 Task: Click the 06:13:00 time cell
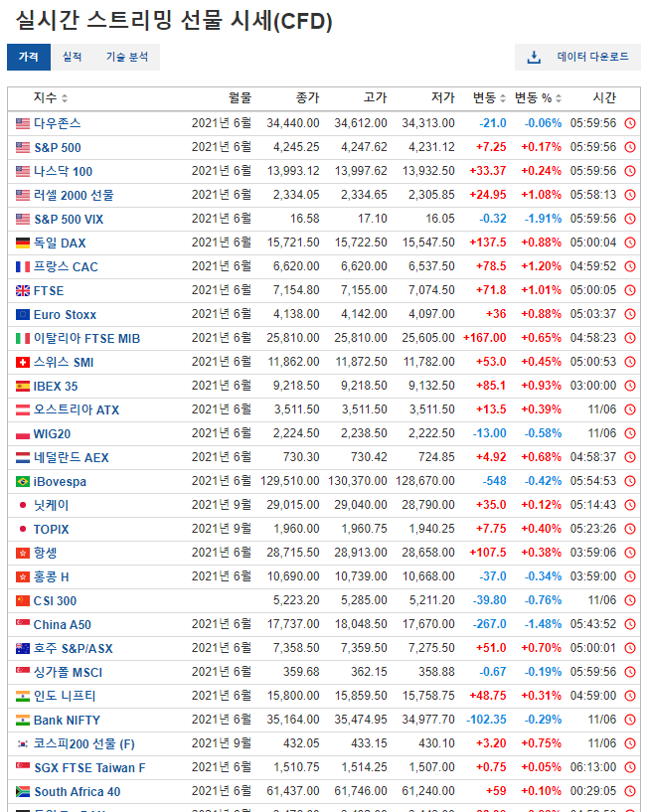tap(593, 767)
